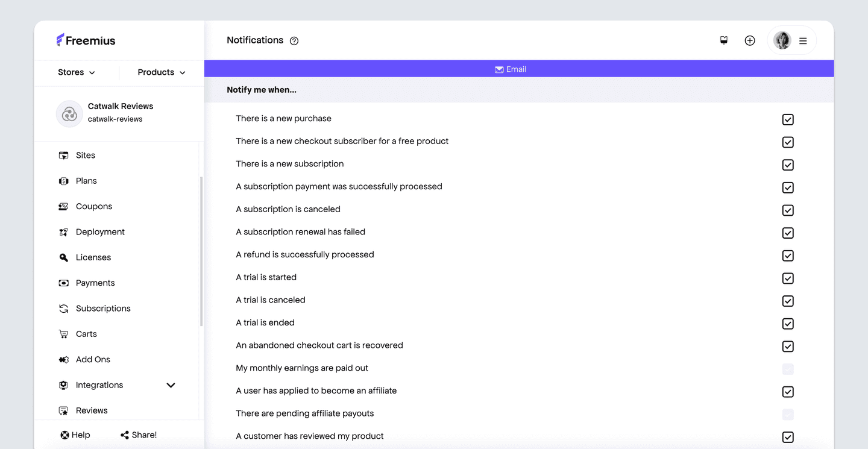
Task: Enable the 'There are pending affiliate payouts' checkbox
Action: (x=788, y=414)
